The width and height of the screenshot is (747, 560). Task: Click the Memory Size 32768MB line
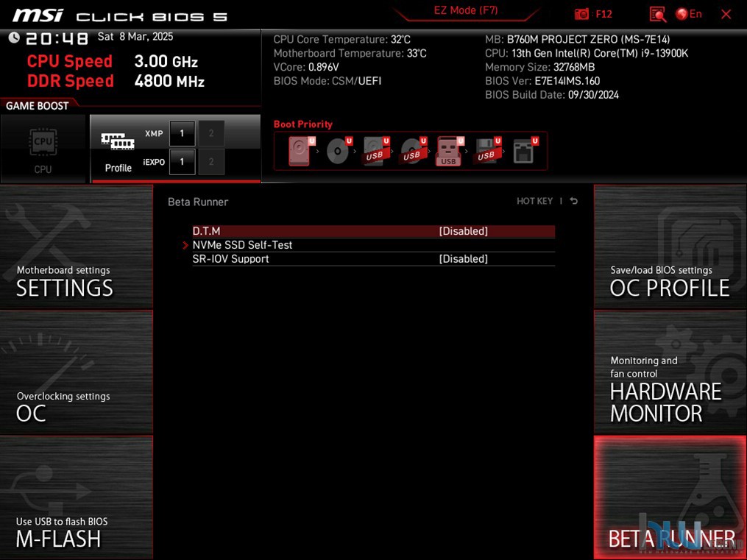(539, 67)
